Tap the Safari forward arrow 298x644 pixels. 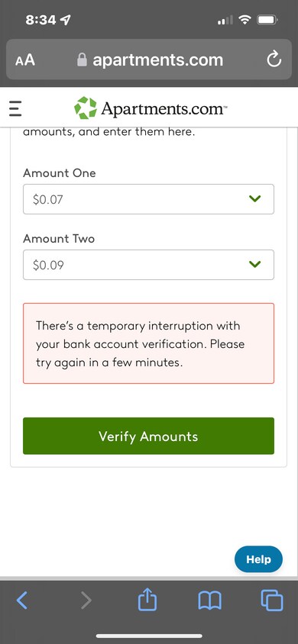pyautogui.click(x=86, y=601)
